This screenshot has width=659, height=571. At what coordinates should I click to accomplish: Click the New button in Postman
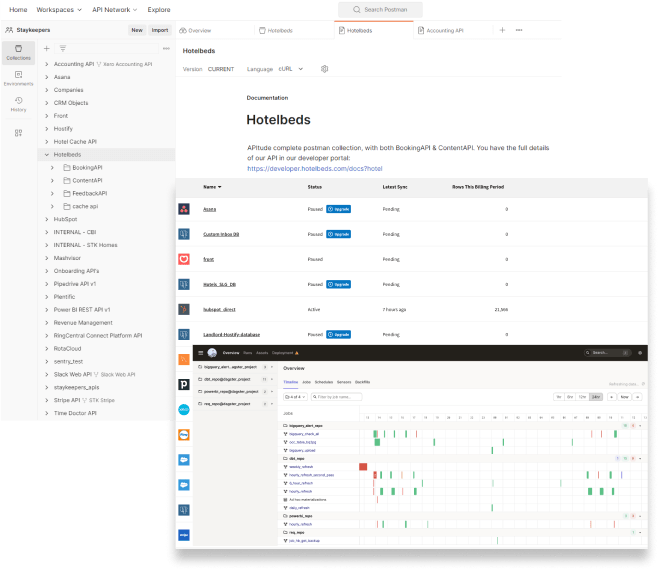coord(137,30)
